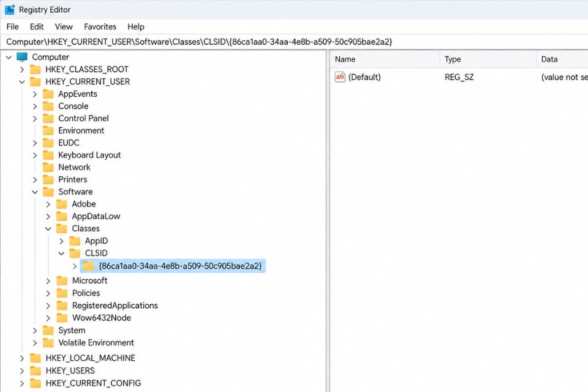The height and width of the screenshot is (392, 588).
Task: Click the Console folder icon
Action: 48,106
